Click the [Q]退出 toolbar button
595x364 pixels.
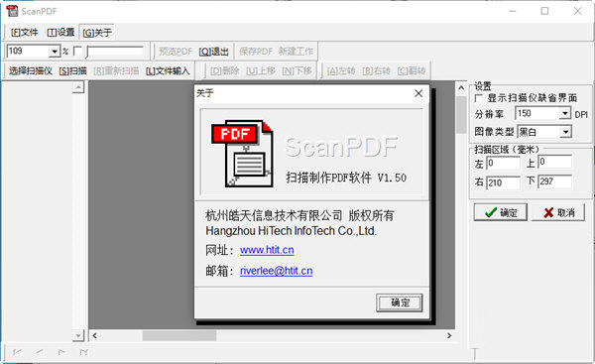pos(213,52)
